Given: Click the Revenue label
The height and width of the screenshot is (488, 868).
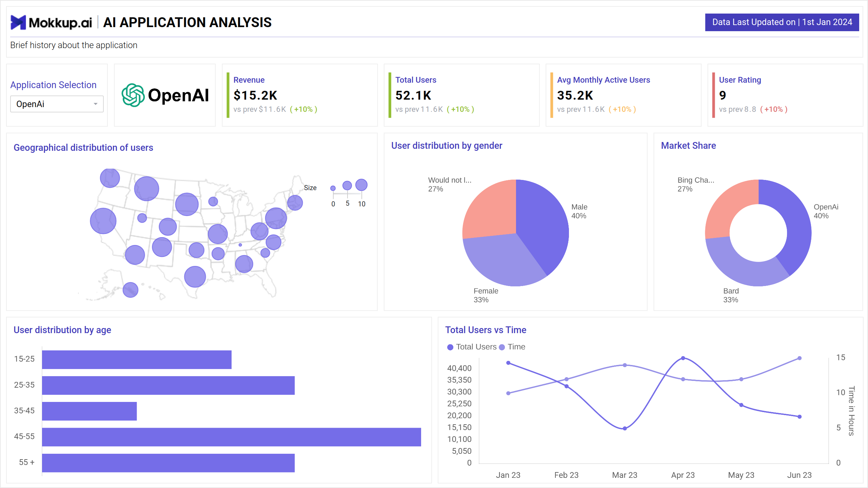Looking at the screenshot, I should 249,80.
